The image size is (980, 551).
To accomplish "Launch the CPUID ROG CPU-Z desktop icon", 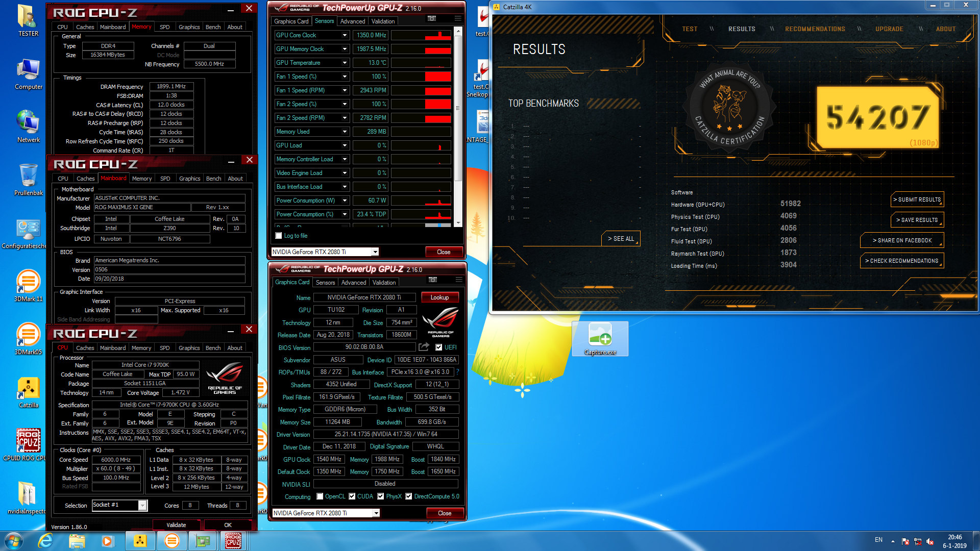I will pyautogui.click(x=28, y=445).
